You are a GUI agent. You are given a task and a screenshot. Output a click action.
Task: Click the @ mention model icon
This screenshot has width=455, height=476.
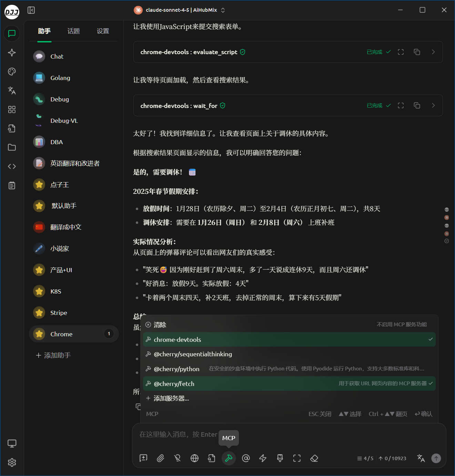tap(246, 458)
